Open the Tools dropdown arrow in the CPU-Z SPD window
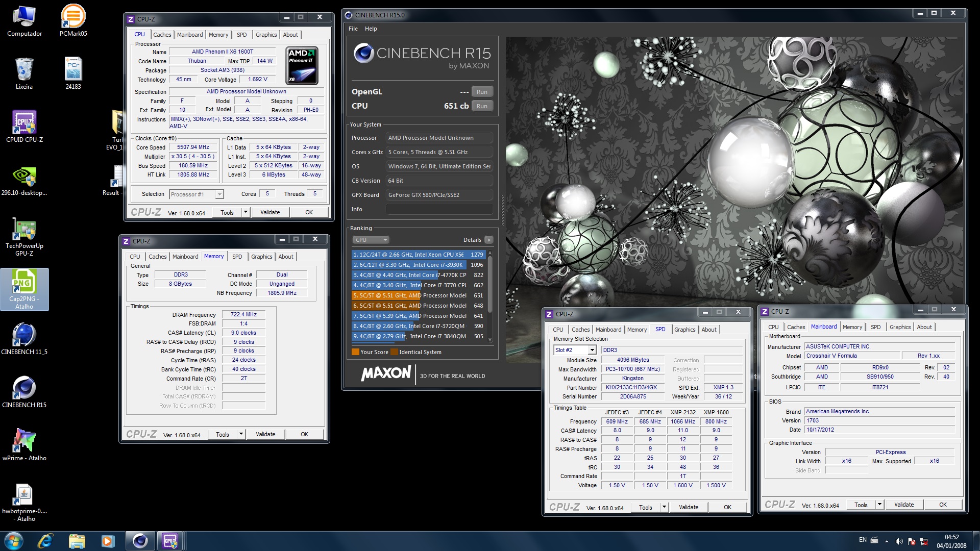The height and width of the screenshot is (551, 980). tap(664, 507)
